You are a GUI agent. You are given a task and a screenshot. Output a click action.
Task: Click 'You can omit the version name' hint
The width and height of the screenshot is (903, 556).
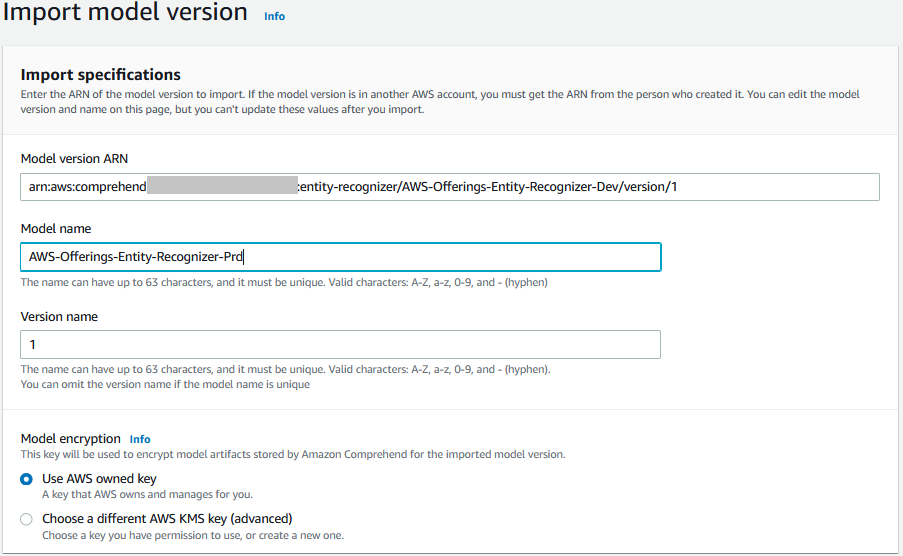(165, 384)
